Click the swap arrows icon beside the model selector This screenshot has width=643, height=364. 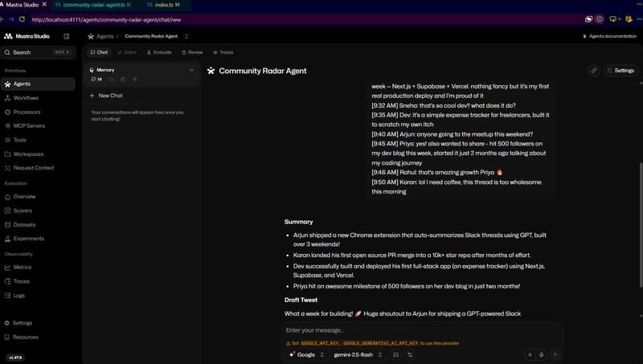coord(410,354)
